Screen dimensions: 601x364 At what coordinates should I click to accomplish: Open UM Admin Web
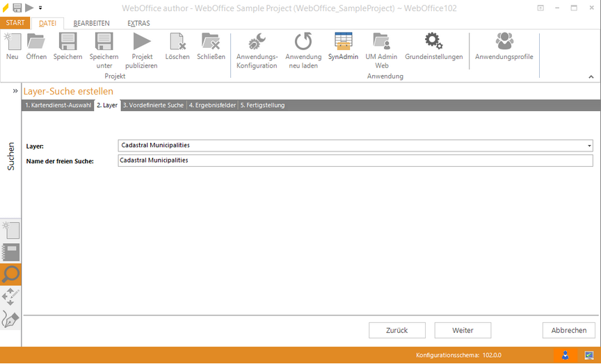[x=381, y=42]
